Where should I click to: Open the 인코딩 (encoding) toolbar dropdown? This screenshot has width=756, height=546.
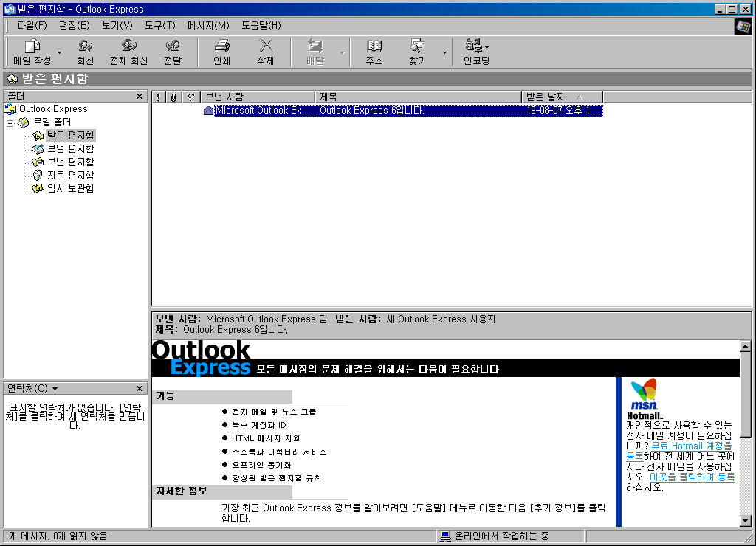coord(477,52)
